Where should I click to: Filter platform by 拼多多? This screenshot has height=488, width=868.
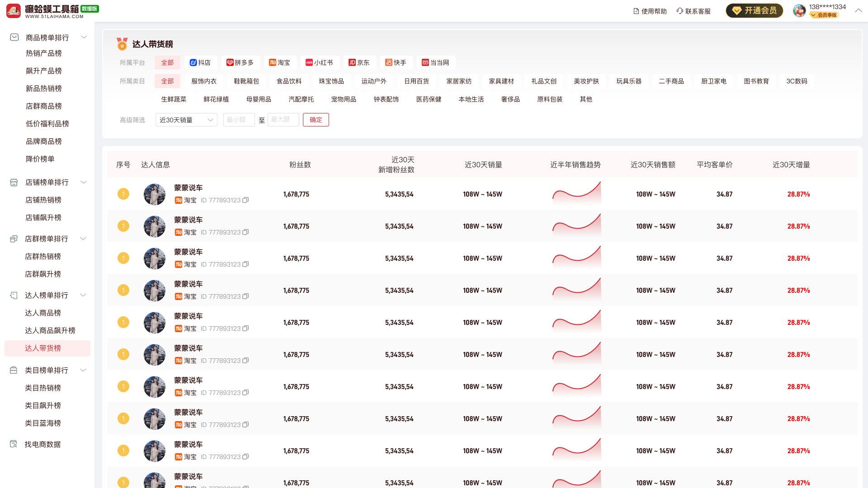(x=240, y=62)
